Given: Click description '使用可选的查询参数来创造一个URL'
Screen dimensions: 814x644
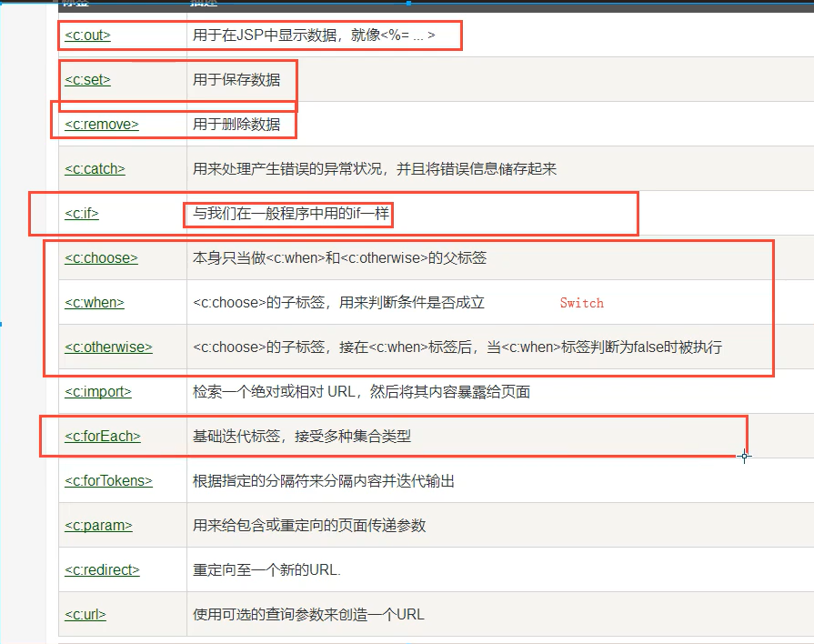Looking at the screenshot, I should (x=308, y=615).
